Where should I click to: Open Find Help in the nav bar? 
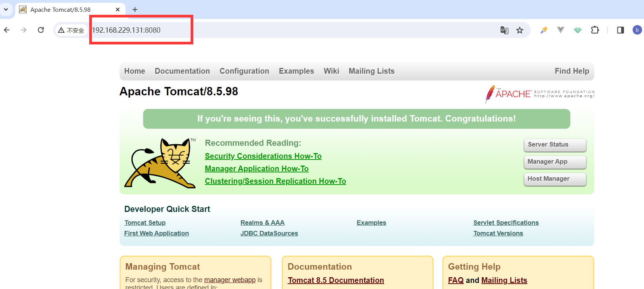pos(572,71)
